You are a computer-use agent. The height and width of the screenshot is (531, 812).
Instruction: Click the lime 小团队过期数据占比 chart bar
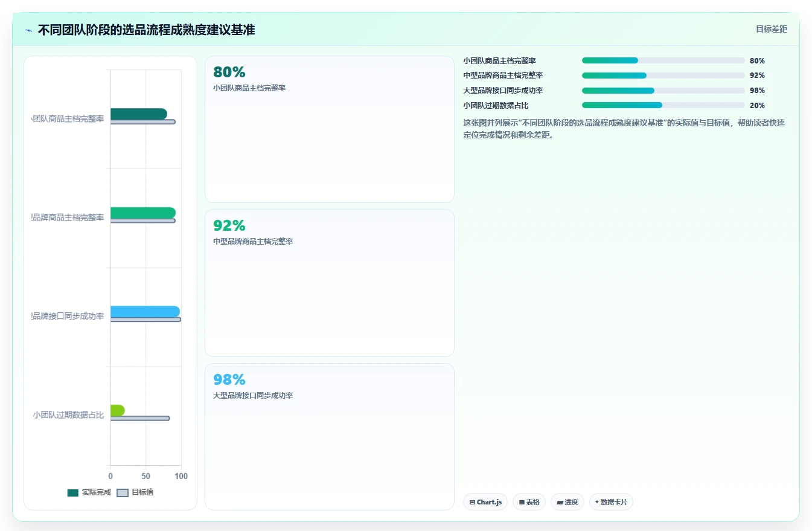(117, 410)
